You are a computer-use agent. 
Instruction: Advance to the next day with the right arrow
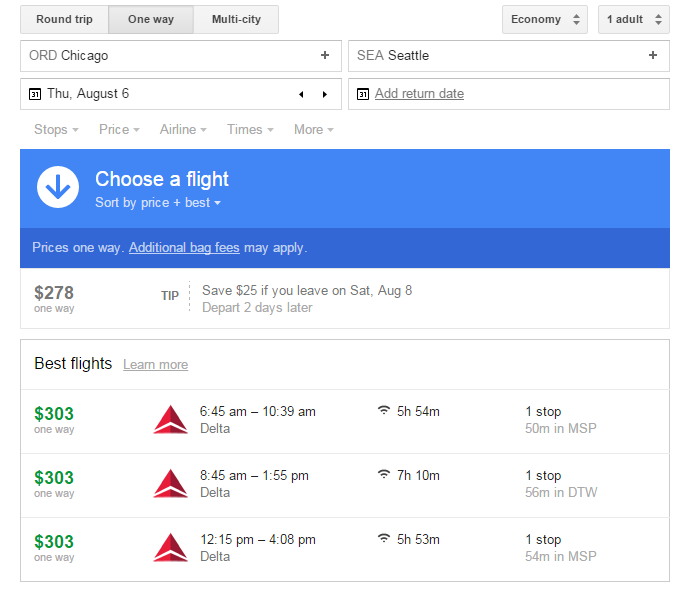click(x=325, y=95)
